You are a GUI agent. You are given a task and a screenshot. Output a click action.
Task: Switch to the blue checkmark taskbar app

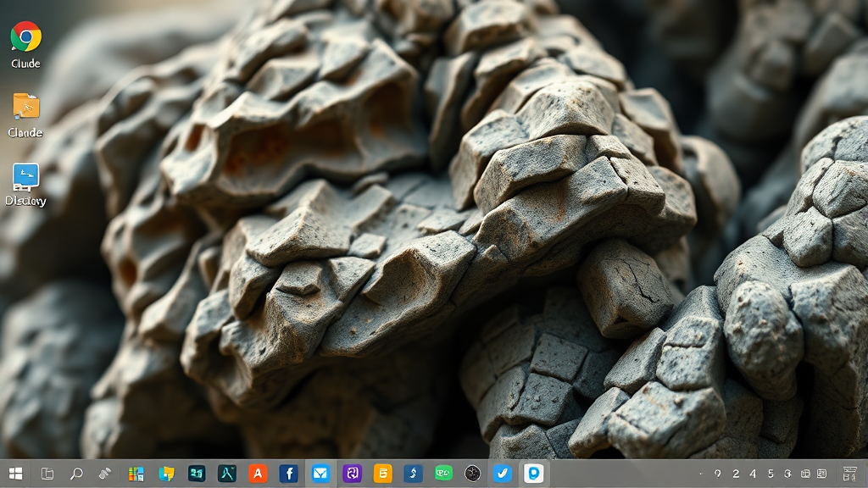pyautogui.click(x=503, y=474)
